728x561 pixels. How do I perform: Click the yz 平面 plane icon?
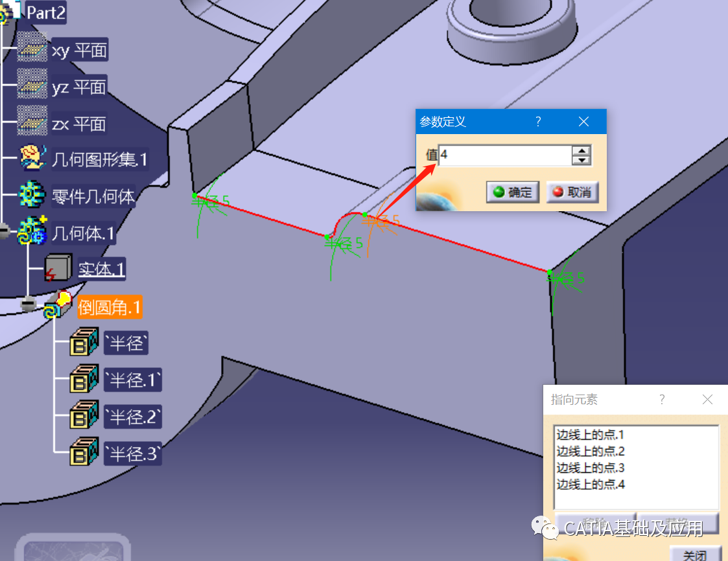(x=32, y=84)
